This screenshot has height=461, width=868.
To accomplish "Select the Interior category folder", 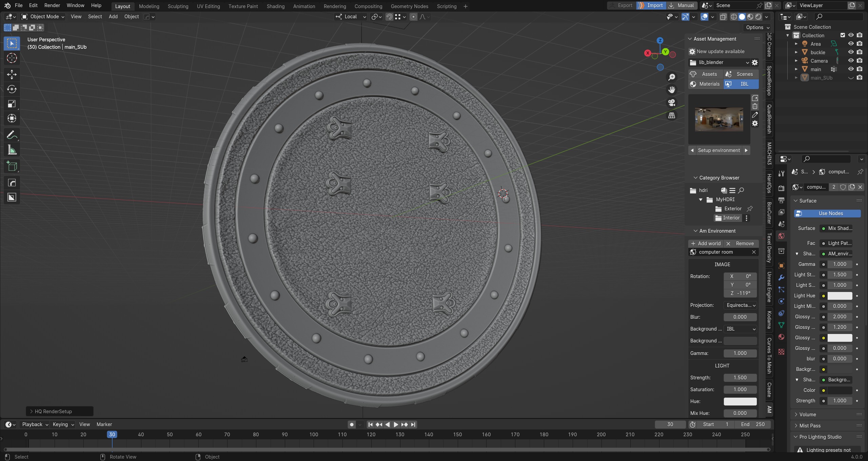I will [x=728, y=218].
